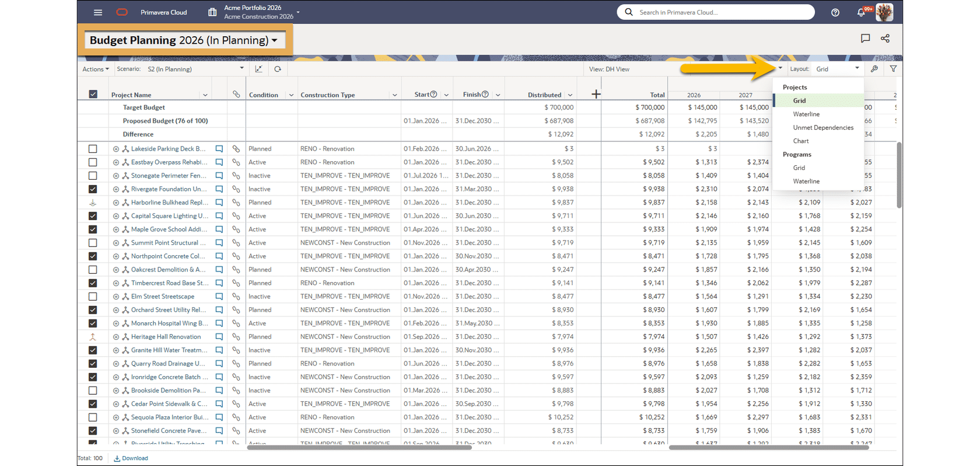The height and width of the screenshot is (466, 980).
Task: Click the portfolio building icon
Action: pyautogui.click(x=212, y=12)
